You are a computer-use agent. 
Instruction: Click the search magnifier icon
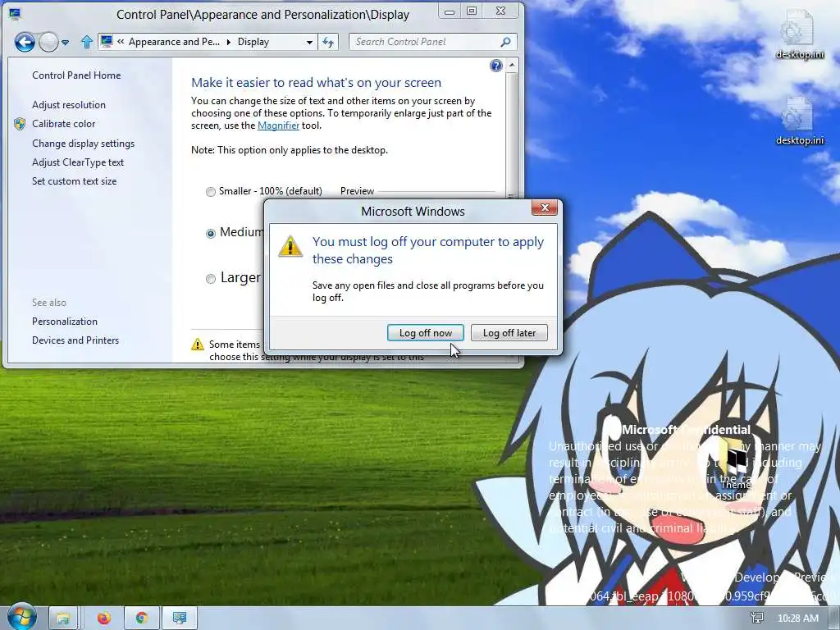(x=505, y=42)
